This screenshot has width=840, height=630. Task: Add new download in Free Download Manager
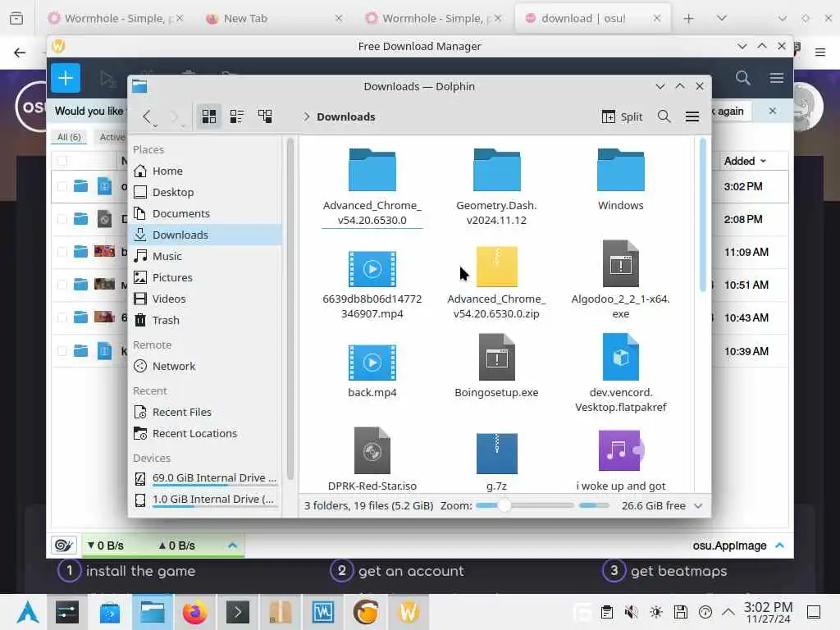[x=66, y=78]
